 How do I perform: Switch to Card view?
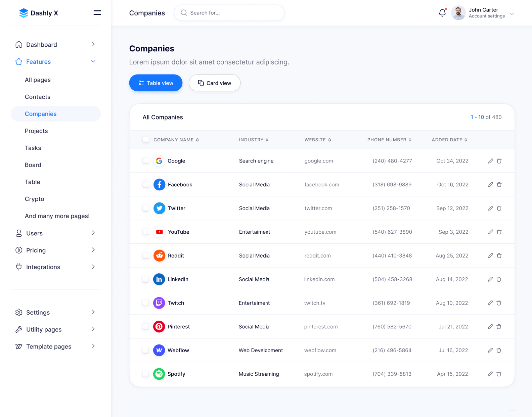[215, 83]
